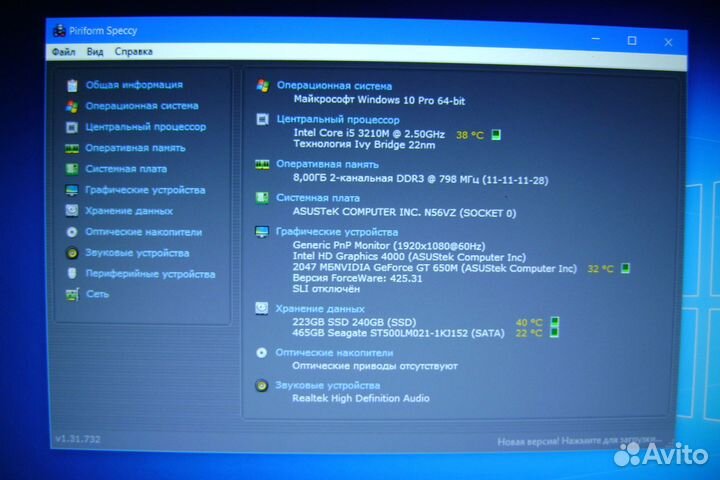Click the CPU 38 °C temperature indicator icon
This screenshot has width=720, height=480.
[x=496, y=135]
